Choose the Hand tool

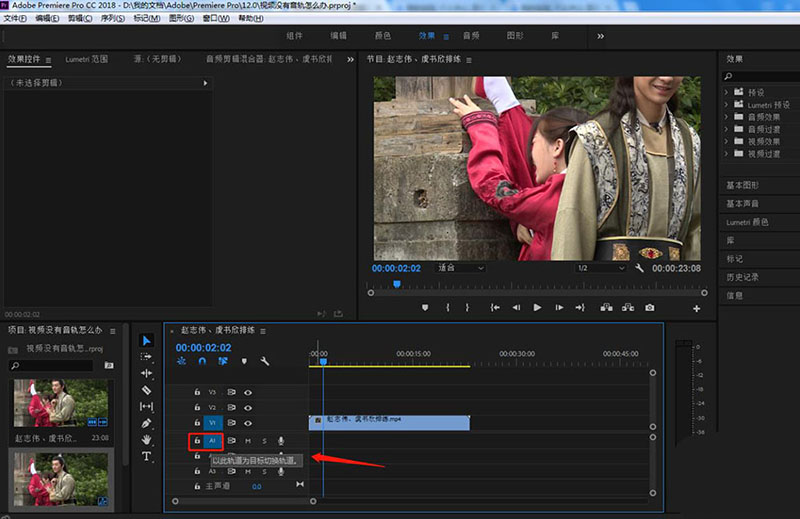pos(147,439)
